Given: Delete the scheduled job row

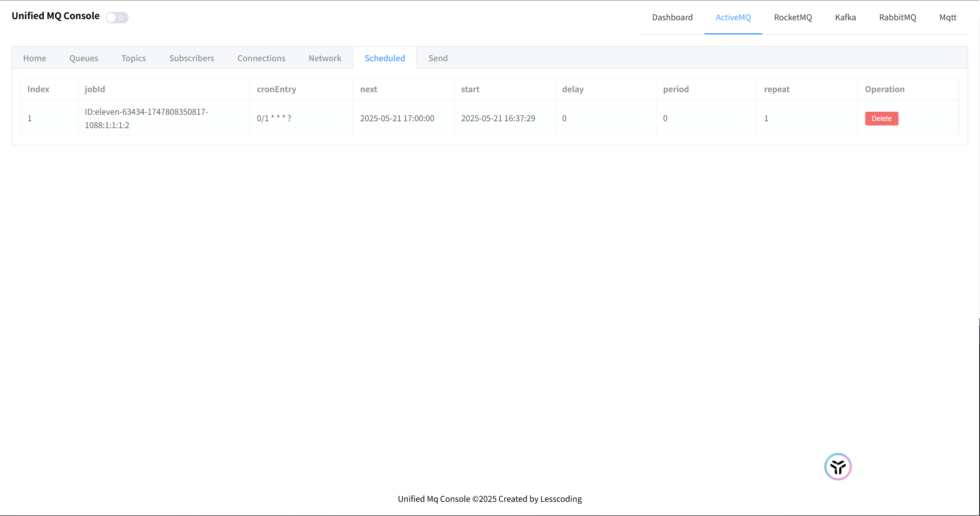Looking at the screenshot, I should [881, 119].
